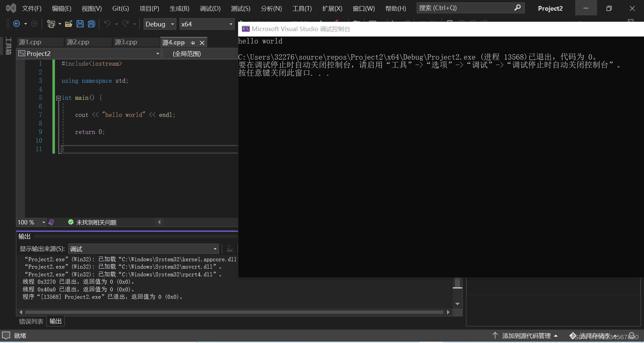Click the redo arrow icon
644x343 pixels.
click(x=125, y=24)
